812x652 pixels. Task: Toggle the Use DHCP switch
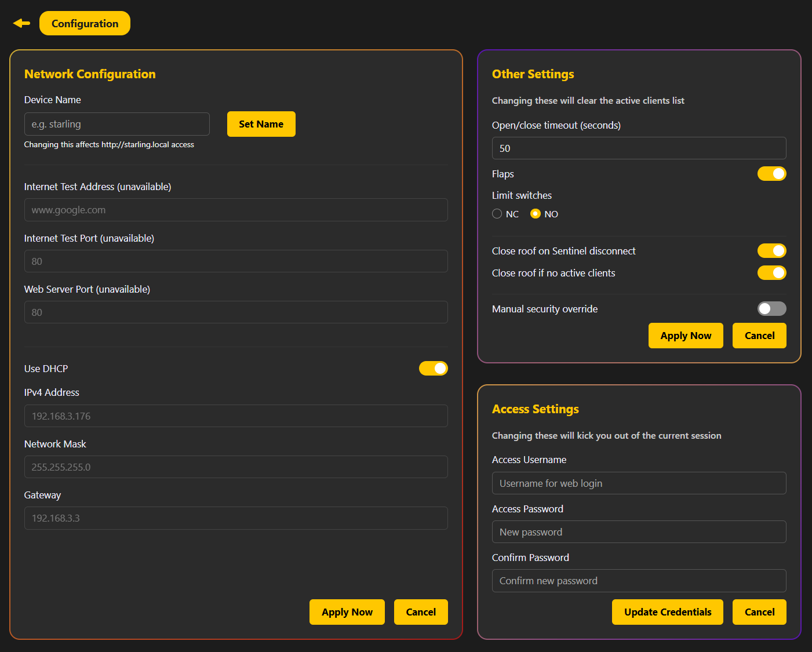tap(433, 369)
